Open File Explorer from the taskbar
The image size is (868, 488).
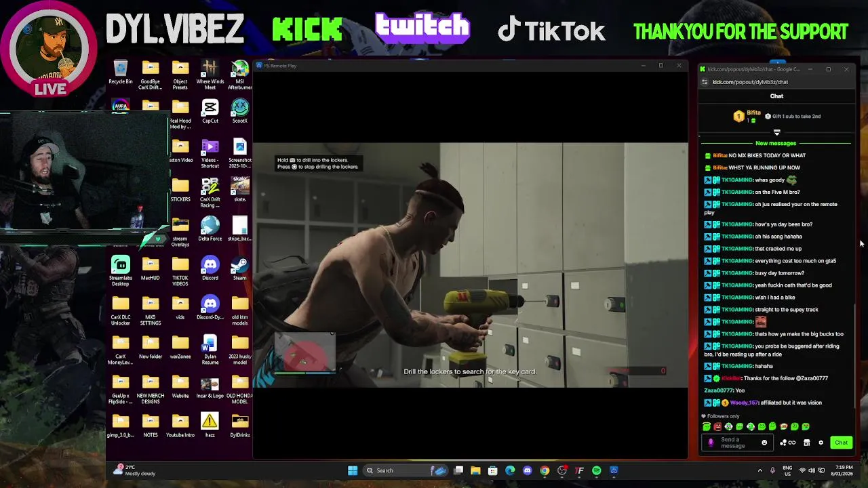point(475,470)
